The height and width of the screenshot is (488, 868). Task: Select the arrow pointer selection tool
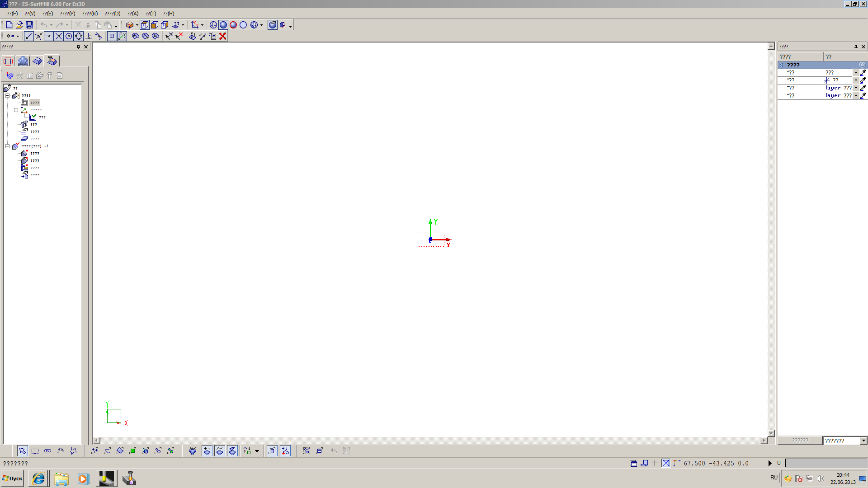point(22,451)
